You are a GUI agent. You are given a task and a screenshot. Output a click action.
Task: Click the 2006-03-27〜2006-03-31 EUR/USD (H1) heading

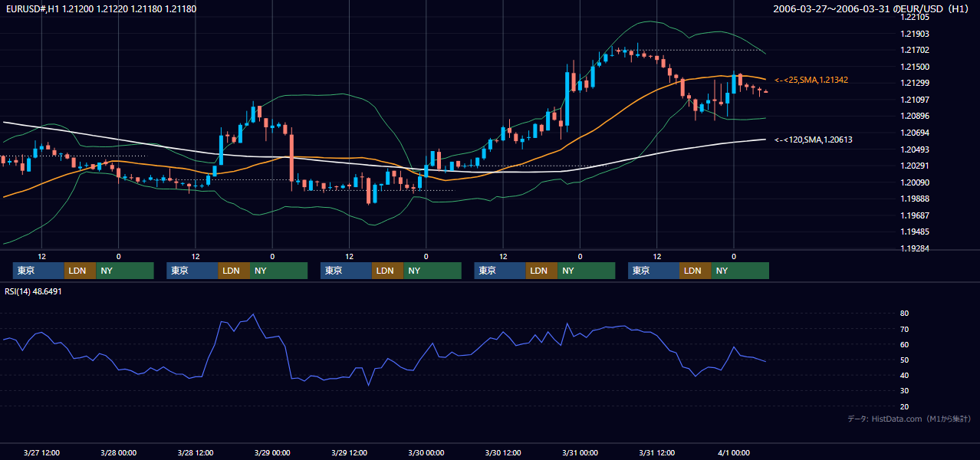873,8
